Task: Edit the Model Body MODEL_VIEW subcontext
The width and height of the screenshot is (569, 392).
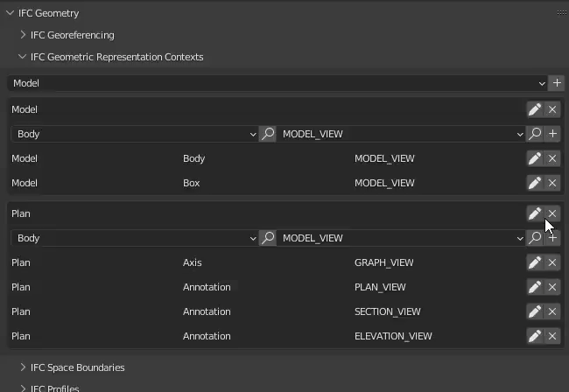Action: [x=534, y=158]
